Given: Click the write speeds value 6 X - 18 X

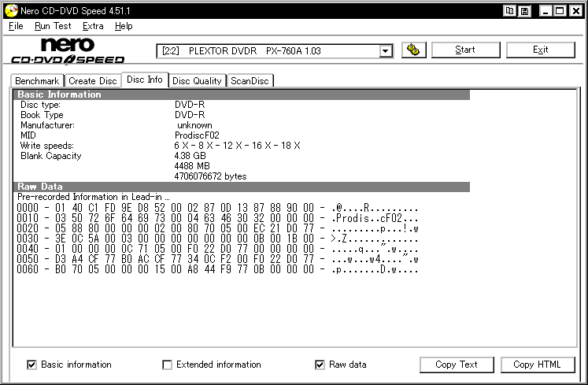Looking at the screenshot, I should 237,145.
